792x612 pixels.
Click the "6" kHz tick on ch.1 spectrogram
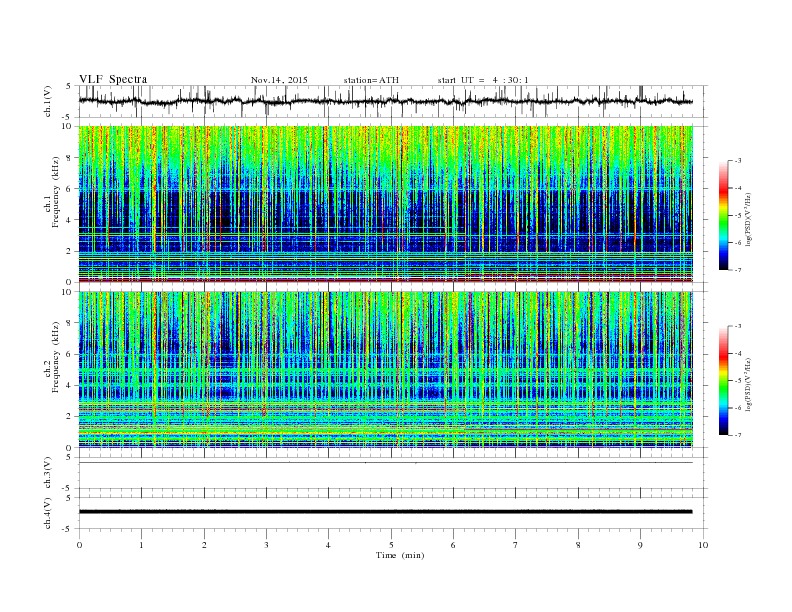point(69,189)
